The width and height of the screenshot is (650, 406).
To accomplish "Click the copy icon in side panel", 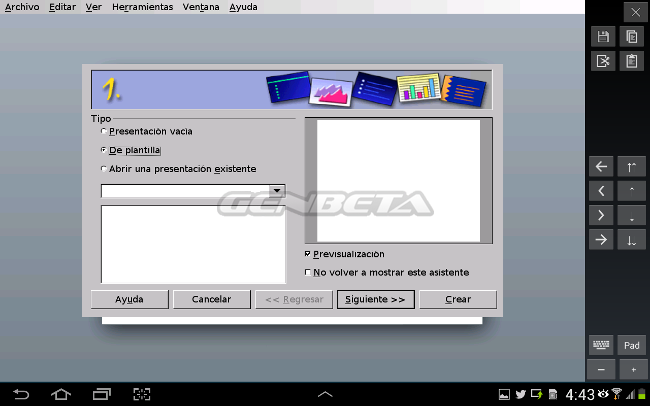I will [631, 36].
